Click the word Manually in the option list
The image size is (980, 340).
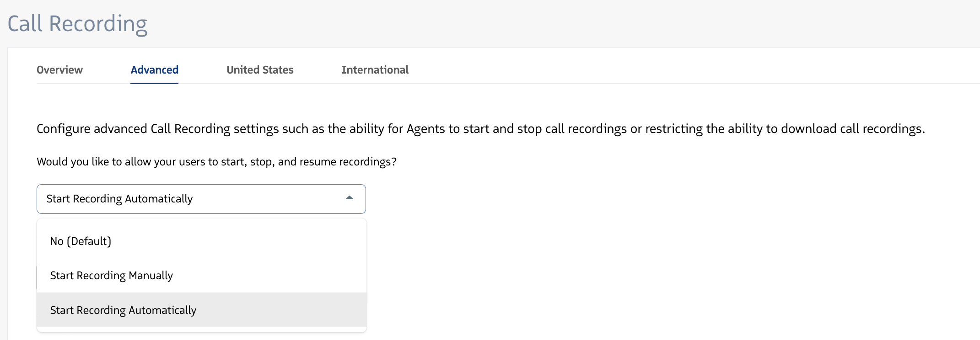[x=151, y=276]
